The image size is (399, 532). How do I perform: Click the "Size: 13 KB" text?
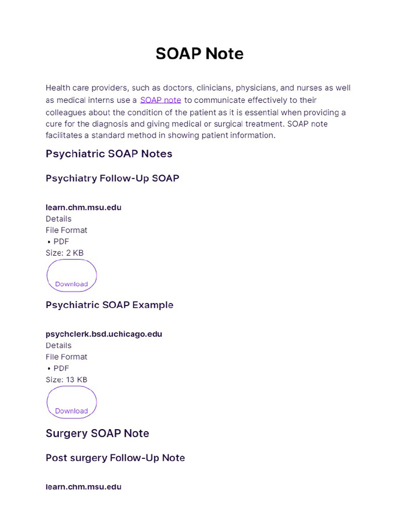click(66, 380)
